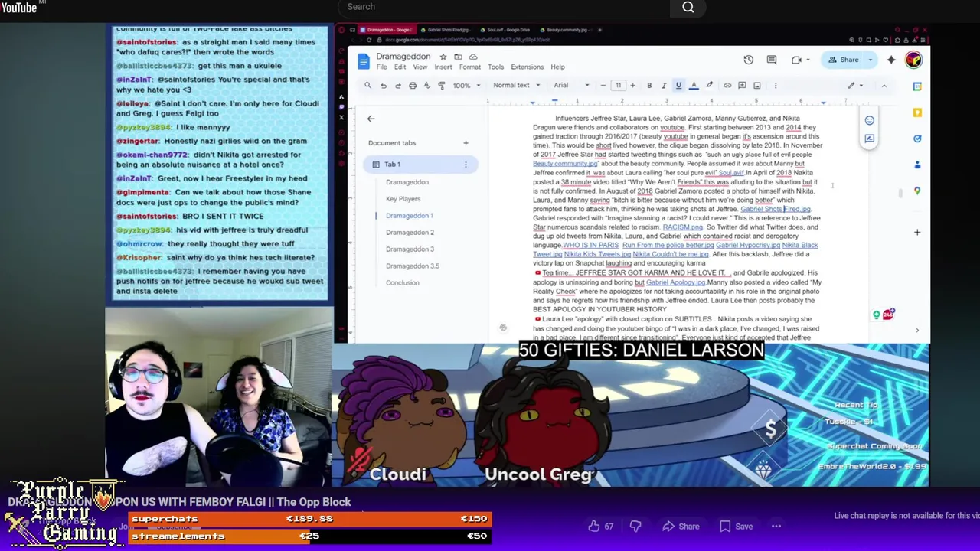Open the Normal text style dropdown
980x551 pixels.
pos(517,86)
